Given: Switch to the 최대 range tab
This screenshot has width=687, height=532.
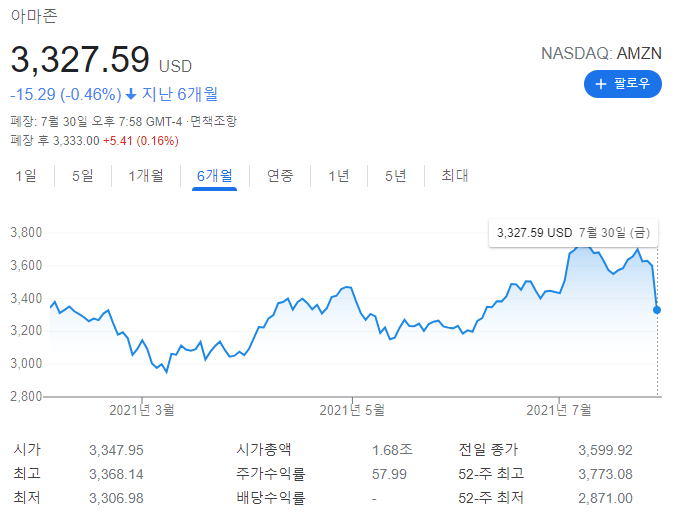Looking at the screenshot, I should coord(455,176).
